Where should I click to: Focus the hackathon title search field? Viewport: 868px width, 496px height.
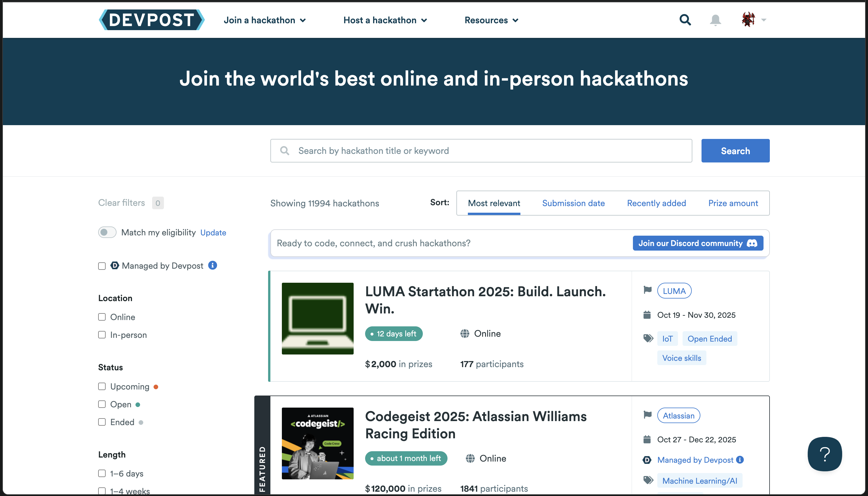pos(481,151)
